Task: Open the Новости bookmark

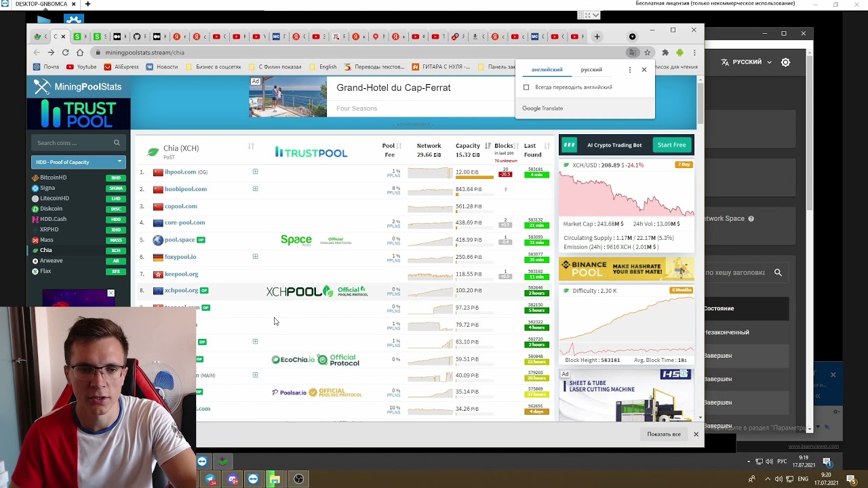Action: pos(162,67)
